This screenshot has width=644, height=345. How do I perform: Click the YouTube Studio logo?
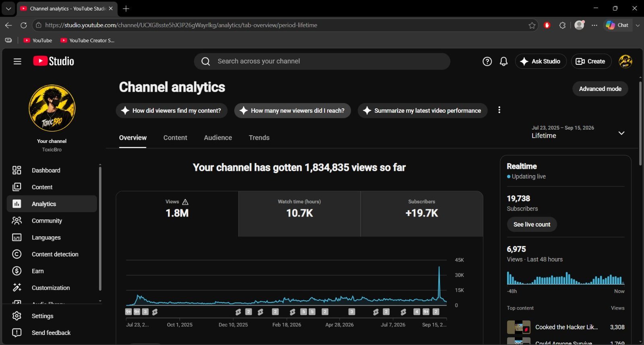pyautogui.click(x=54, y=61)
